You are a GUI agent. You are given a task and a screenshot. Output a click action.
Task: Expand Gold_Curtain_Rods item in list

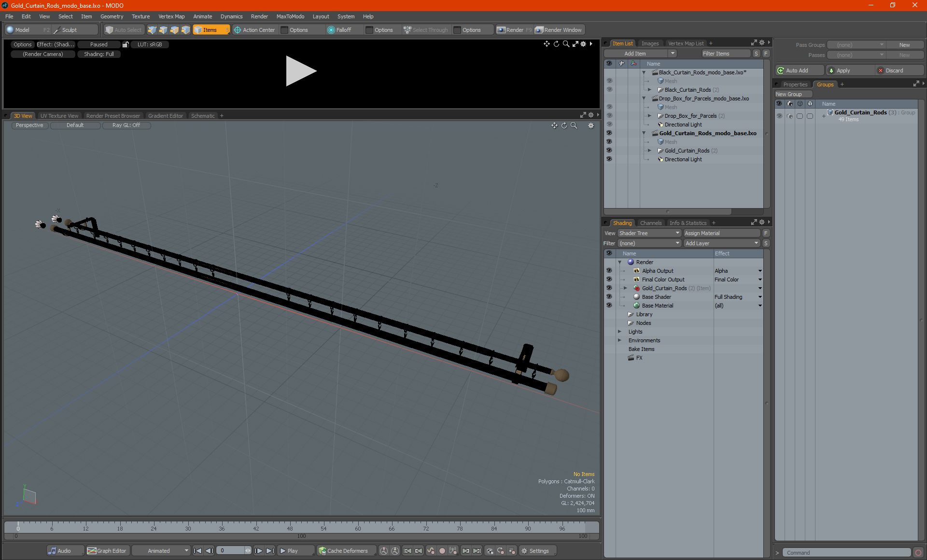click(x=650, y=151)
